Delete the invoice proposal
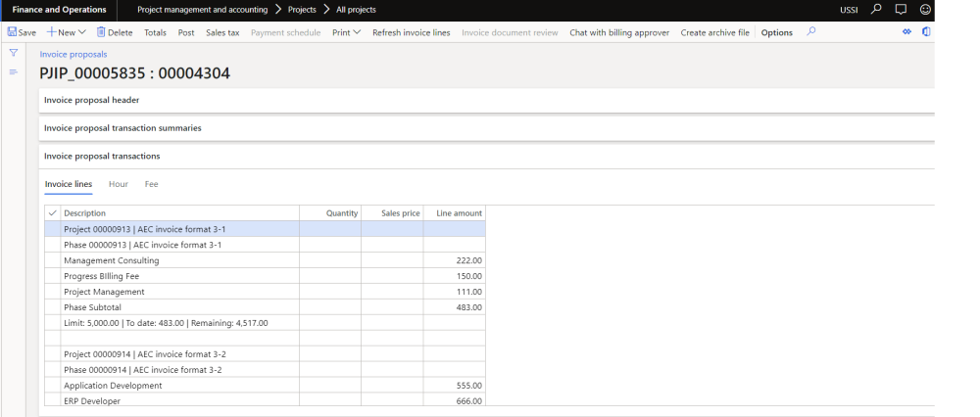The image size is (980, 417). [115, 32]
